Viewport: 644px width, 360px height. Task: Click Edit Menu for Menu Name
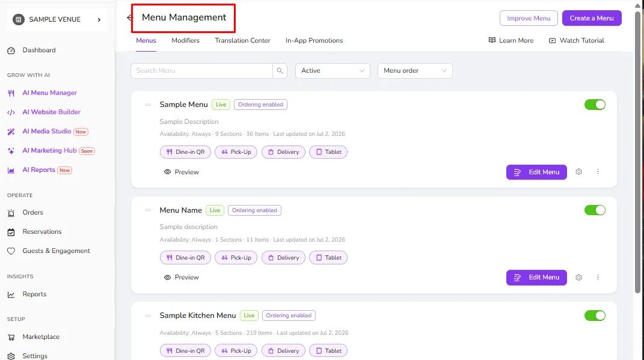click(536, 278)
